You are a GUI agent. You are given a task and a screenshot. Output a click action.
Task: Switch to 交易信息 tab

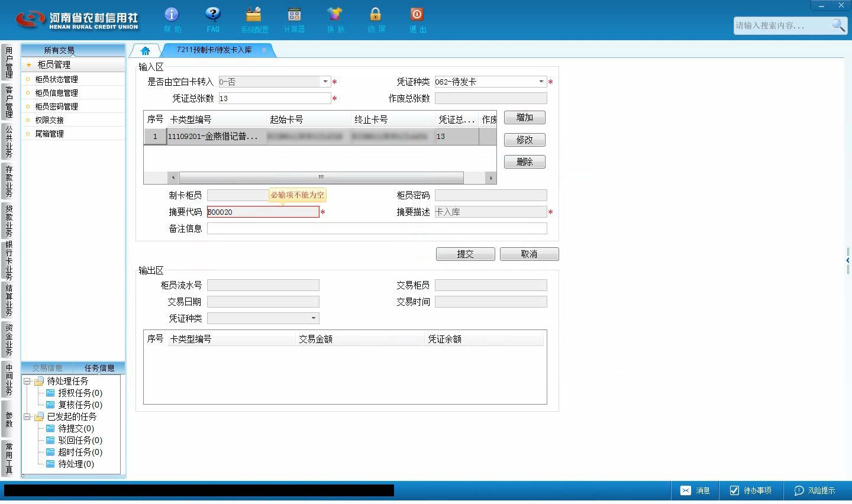click(x=47, y=368)
